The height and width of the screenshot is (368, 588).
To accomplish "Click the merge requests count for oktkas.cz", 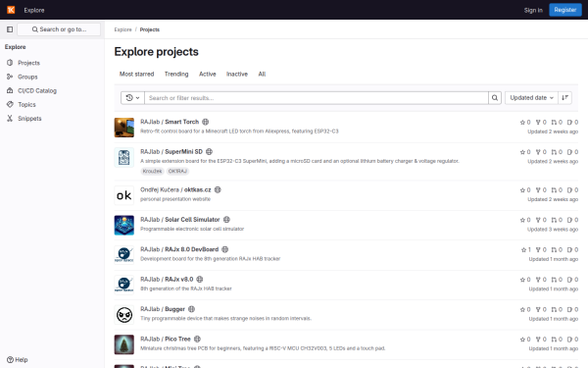I will [x=557, y=190].
